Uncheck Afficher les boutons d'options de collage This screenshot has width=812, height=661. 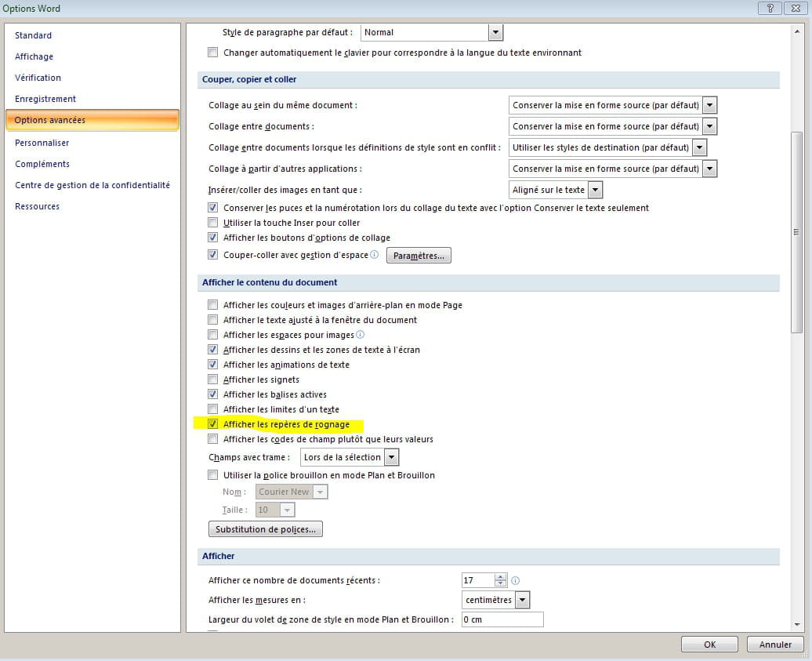click(213, 238)
